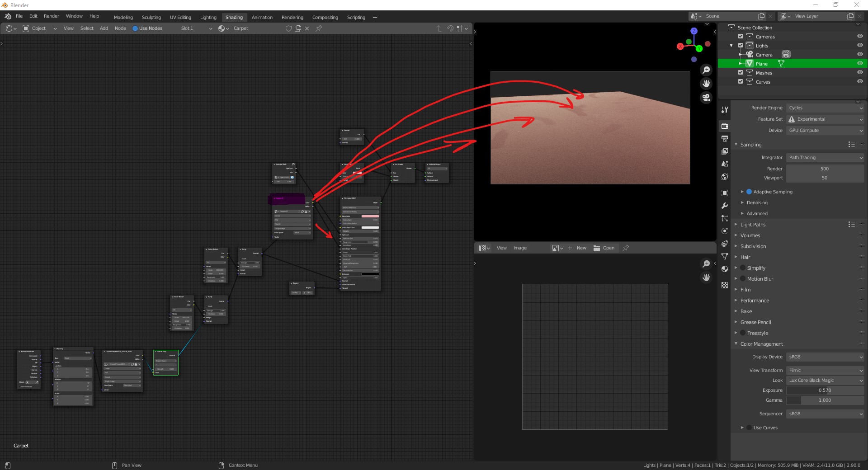This screenshot has height=470, width=868.
Task: Expand the Light Paths panel
Action: (753, 225)
